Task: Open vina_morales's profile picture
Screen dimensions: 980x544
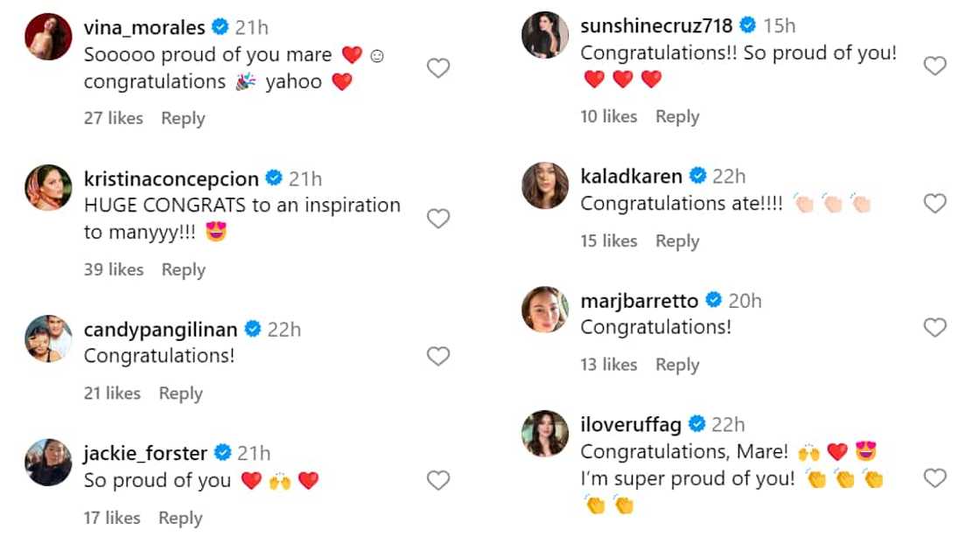Action: 49,37
